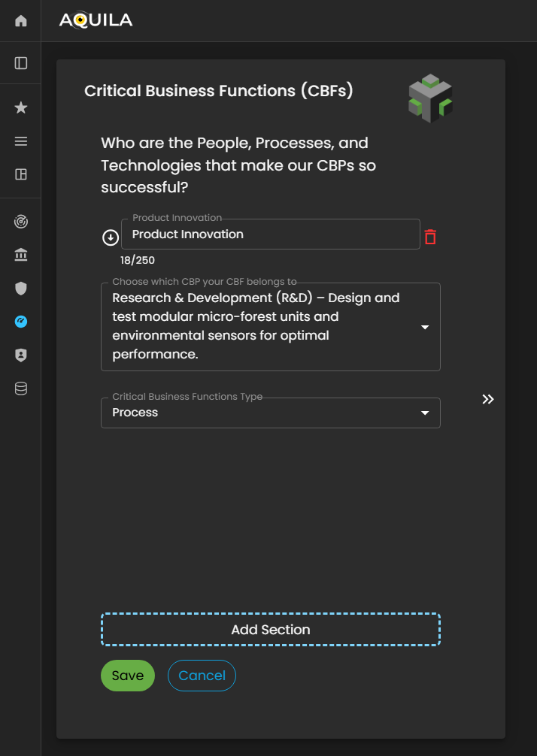
Task: Click the dashboard layout grid icon
Action: (21, 174)
